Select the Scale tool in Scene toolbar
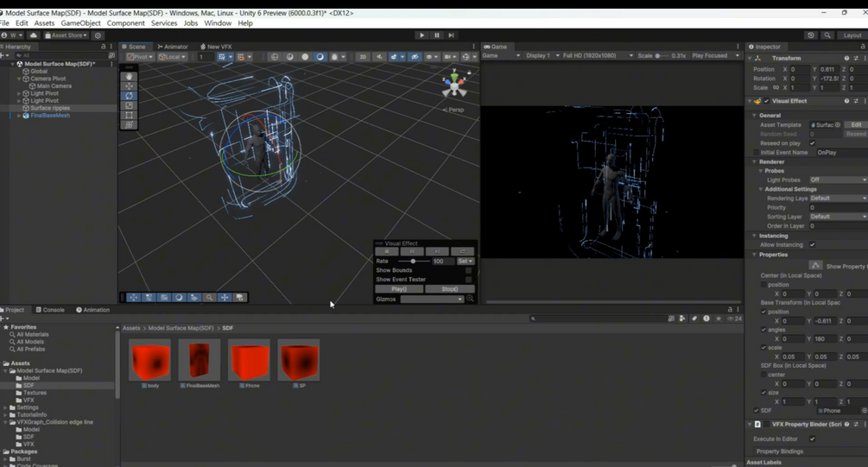Image resolution: width=868 pixels, height=467 pixels. (x=129, y=105)
